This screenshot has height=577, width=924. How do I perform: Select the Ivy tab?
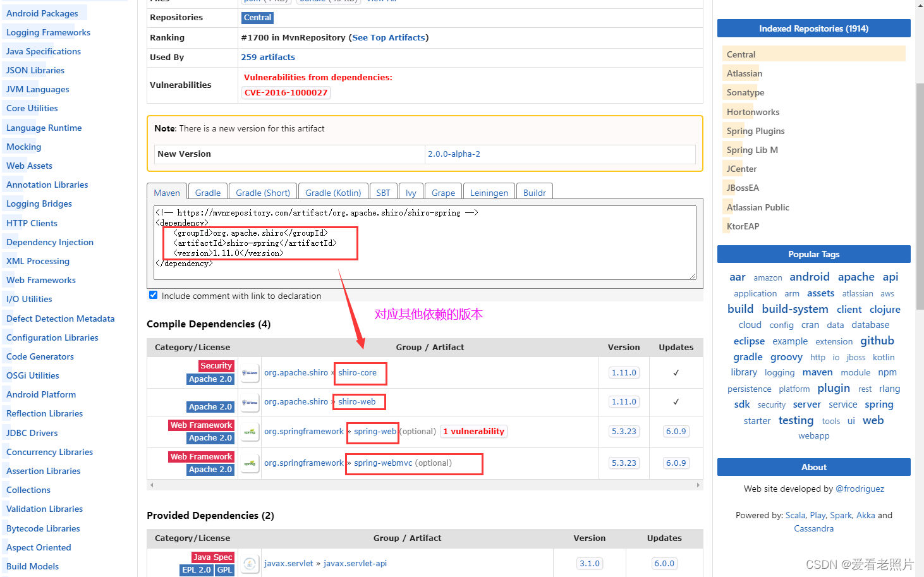(x=411, y=192)
